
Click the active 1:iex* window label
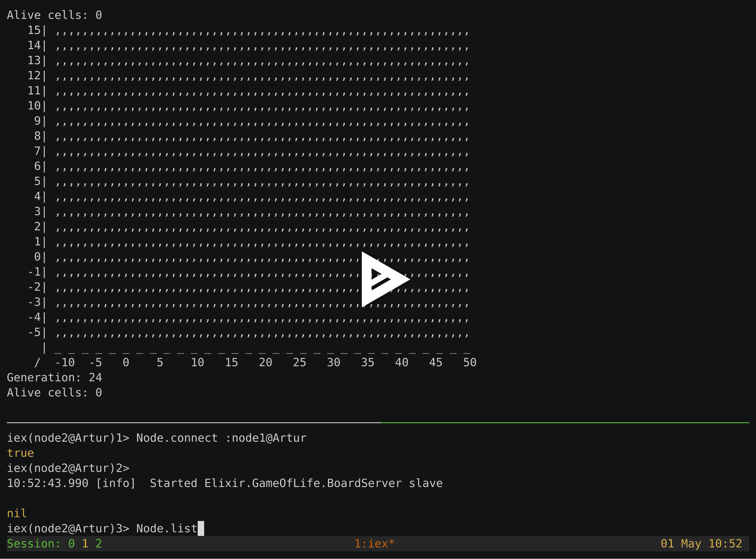pyautogui.click(x=374, y=544)
